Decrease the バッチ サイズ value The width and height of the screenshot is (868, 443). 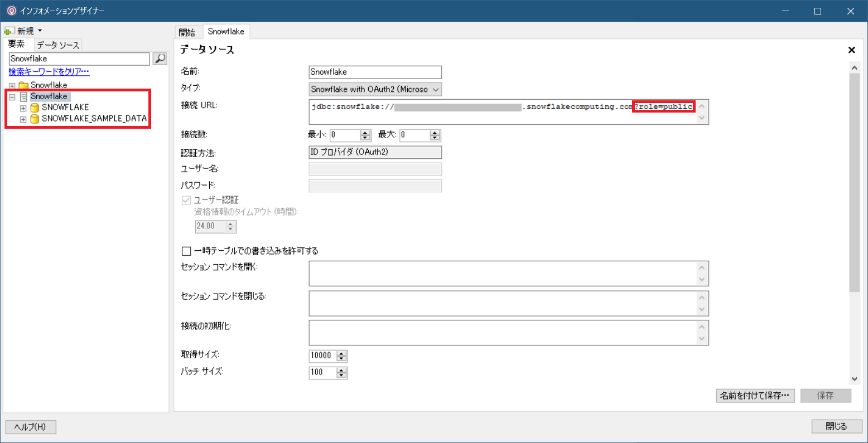coord(342,376)
